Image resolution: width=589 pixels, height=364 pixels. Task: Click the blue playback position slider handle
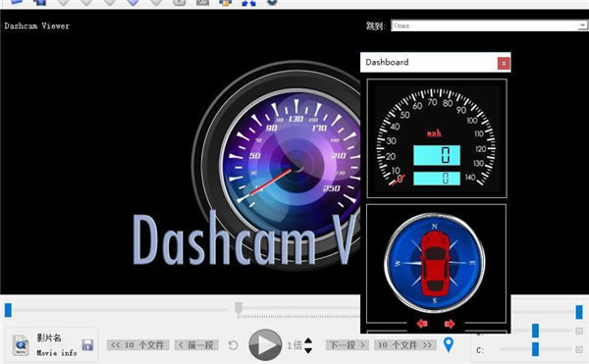pos(8,310)
